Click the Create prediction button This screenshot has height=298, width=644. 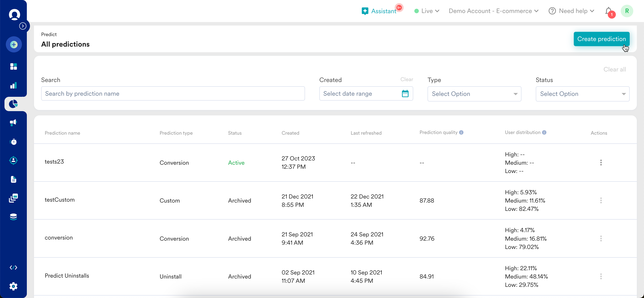click(601, 39)
